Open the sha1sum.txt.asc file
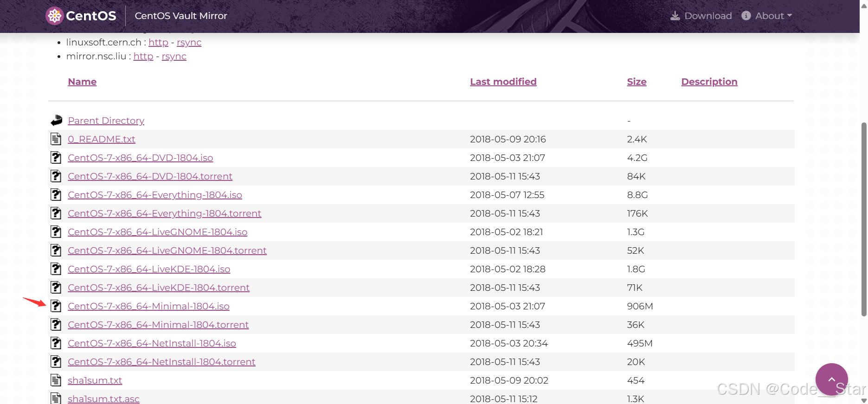 point(103,399)
